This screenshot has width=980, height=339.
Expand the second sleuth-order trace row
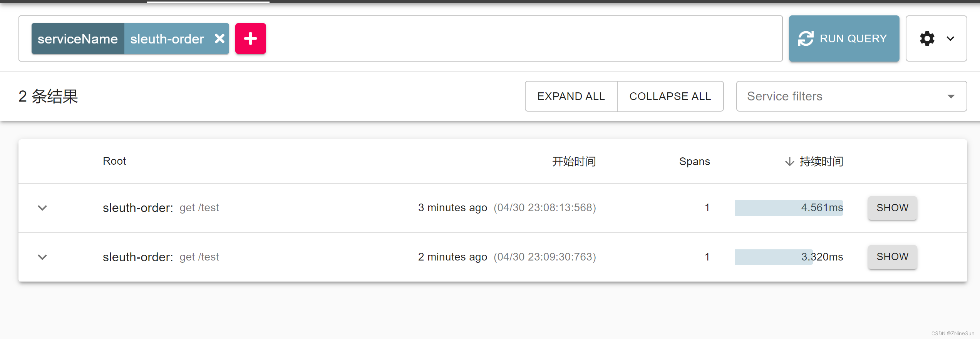[42, 257]
